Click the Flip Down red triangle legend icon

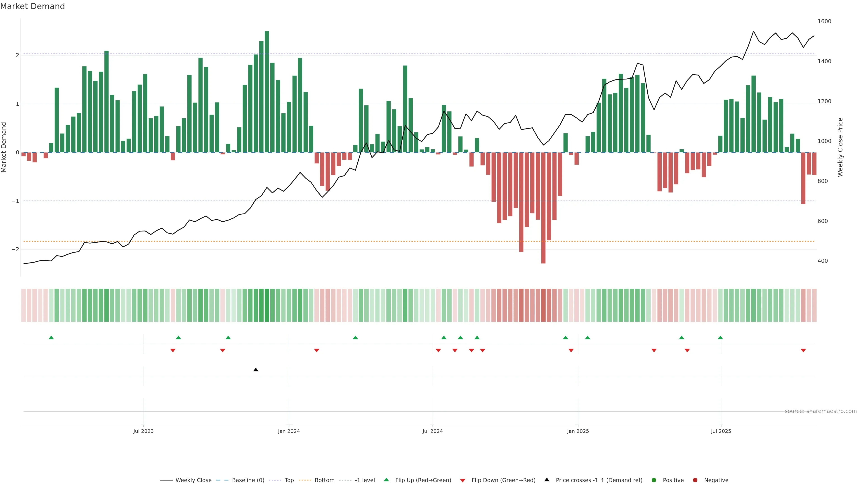[463, 480]
